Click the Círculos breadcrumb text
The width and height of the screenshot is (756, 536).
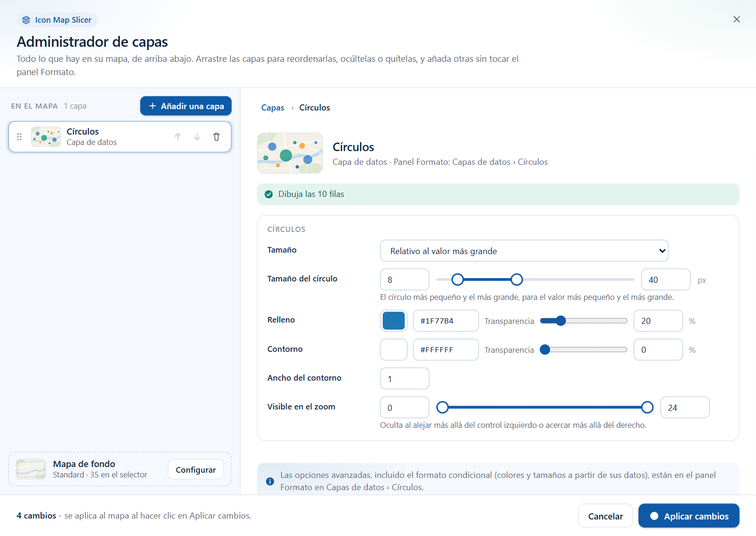(315, 108)
